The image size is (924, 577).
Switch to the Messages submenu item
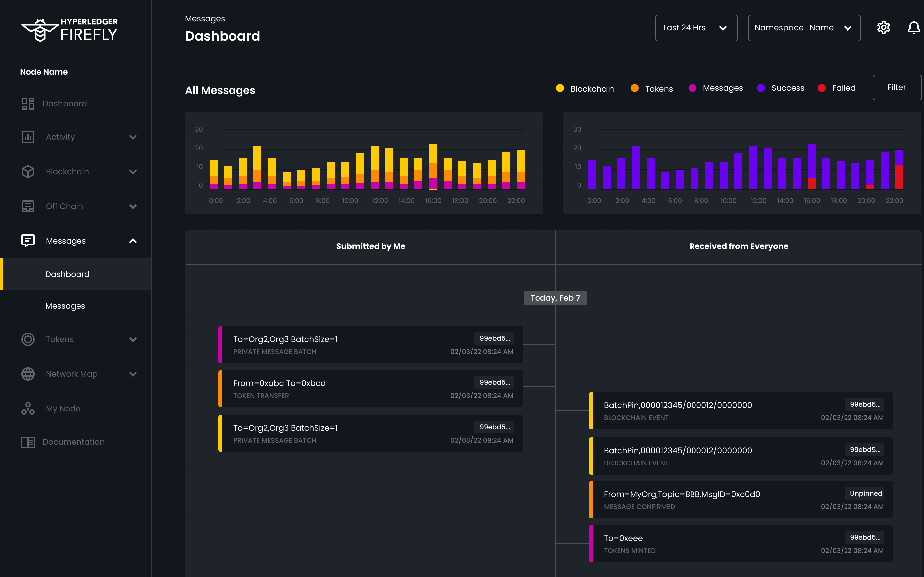tap(65, 306)
